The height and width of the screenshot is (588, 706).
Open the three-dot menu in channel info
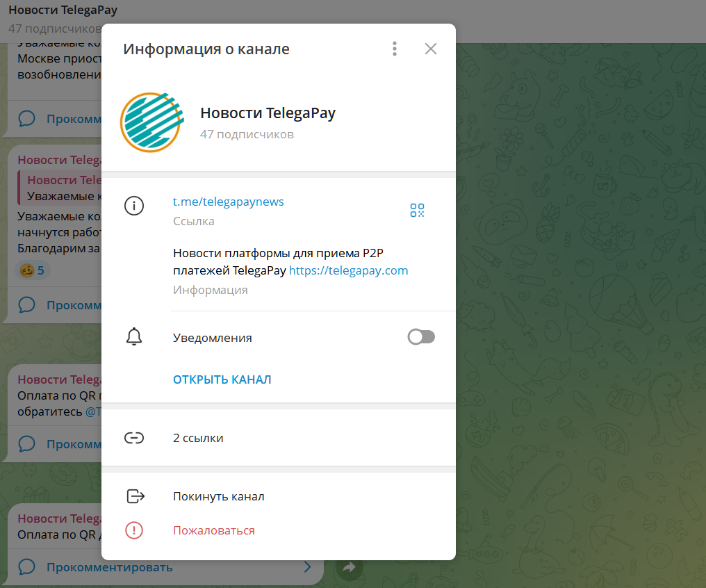394,49
